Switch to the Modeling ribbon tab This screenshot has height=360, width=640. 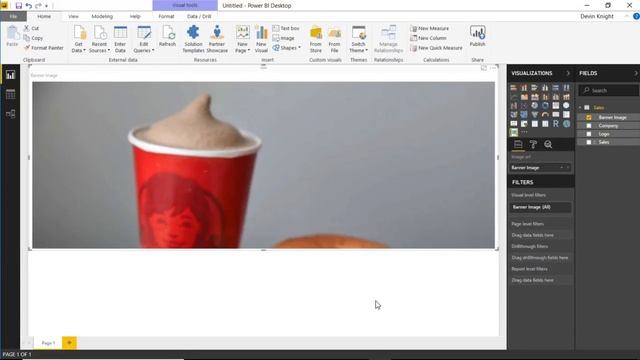(102, 16)
